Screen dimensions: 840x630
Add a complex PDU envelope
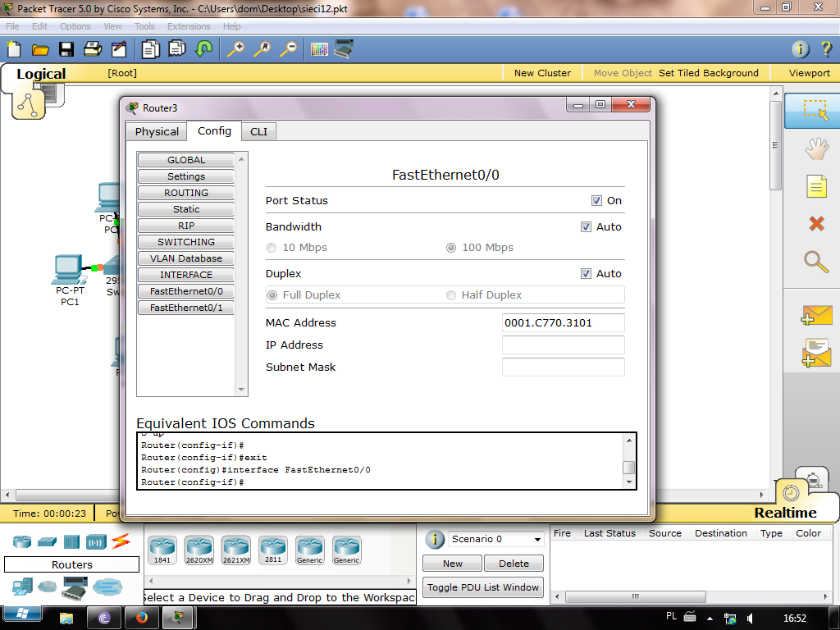point(816,353)
